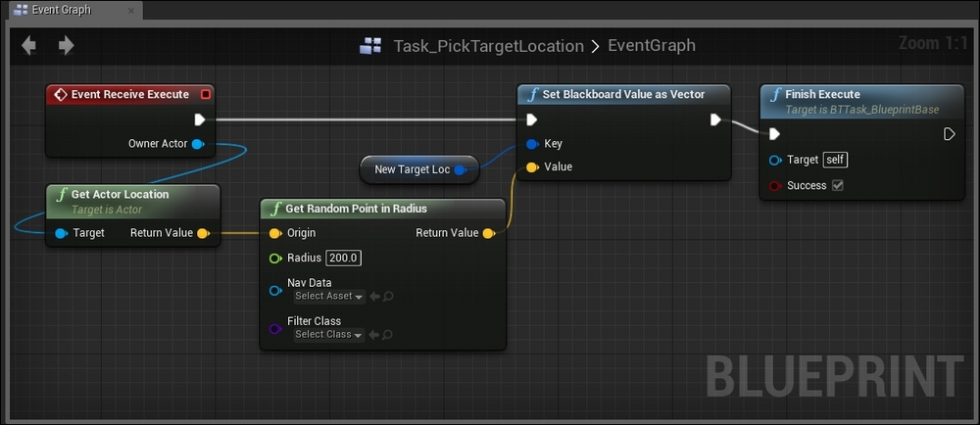Click the Nav Data browse magnifier icon
Viewport: 980px width, 425px height.
387,297
